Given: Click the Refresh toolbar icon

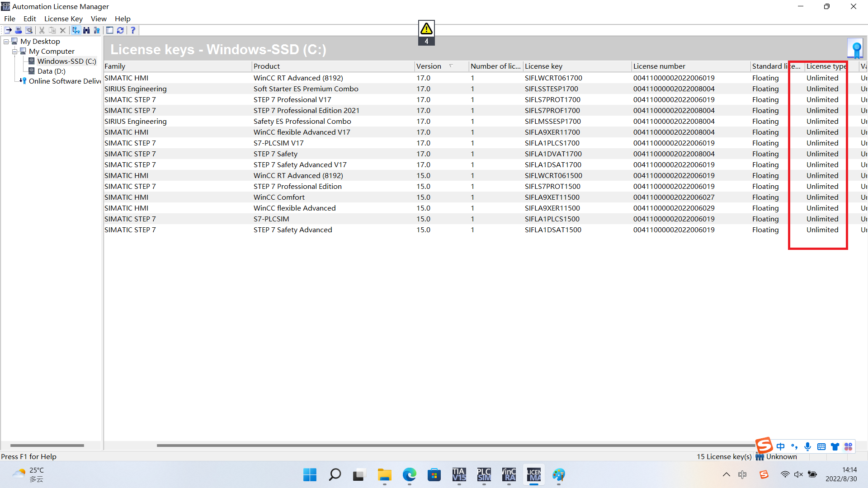Looking at the screenshot, I should (x=120, y=30).
